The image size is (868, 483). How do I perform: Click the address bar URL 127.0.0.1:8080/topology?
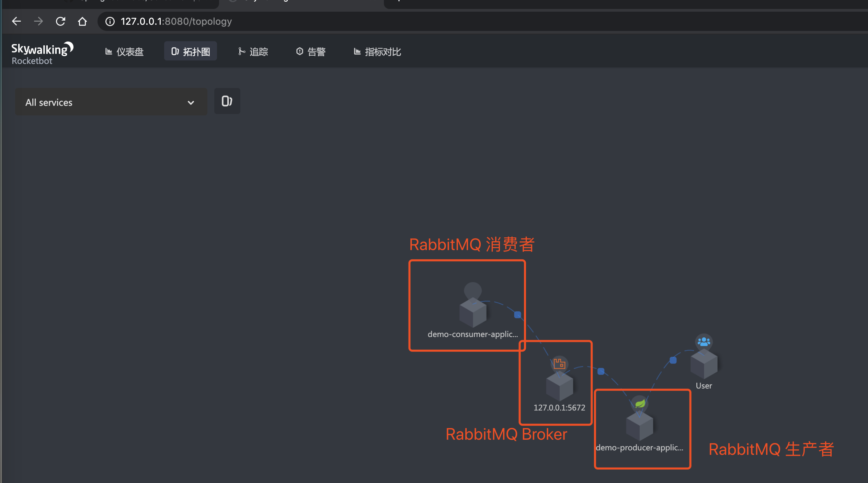click(176, 21)
